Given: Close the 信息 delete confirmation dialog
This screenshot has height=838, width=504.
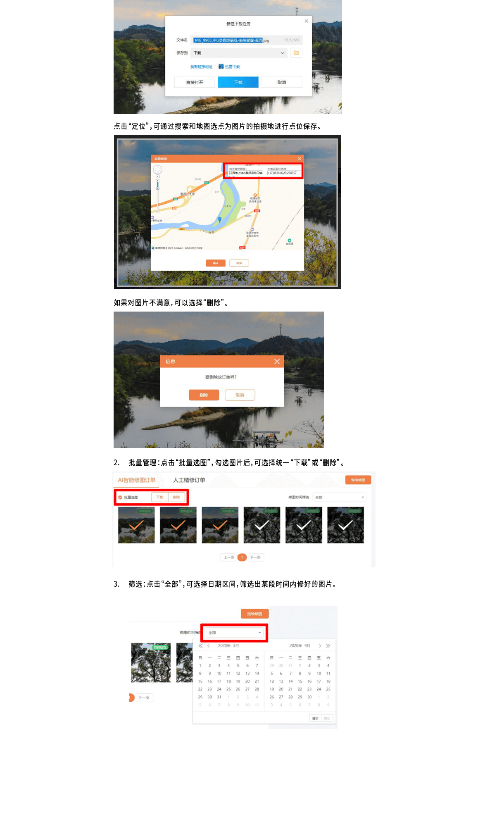Looking at the screenshot, I should click(x=277, y=362).
